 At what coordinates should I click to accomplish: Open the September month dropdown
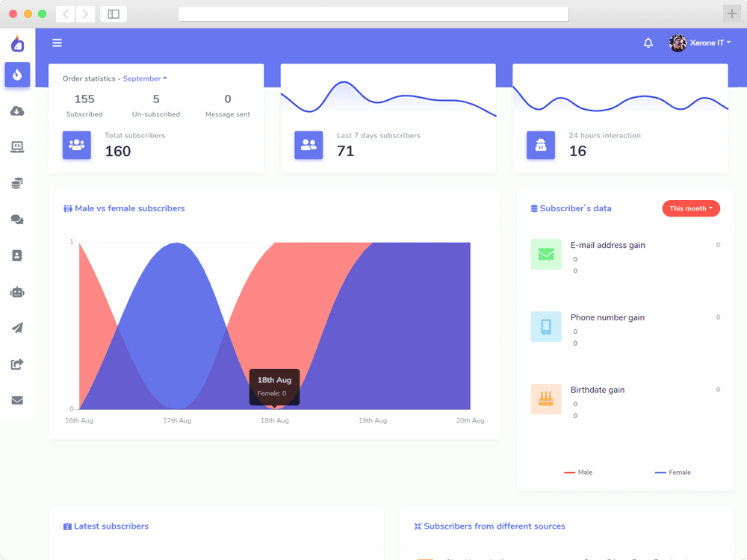(x=145, y=78)
